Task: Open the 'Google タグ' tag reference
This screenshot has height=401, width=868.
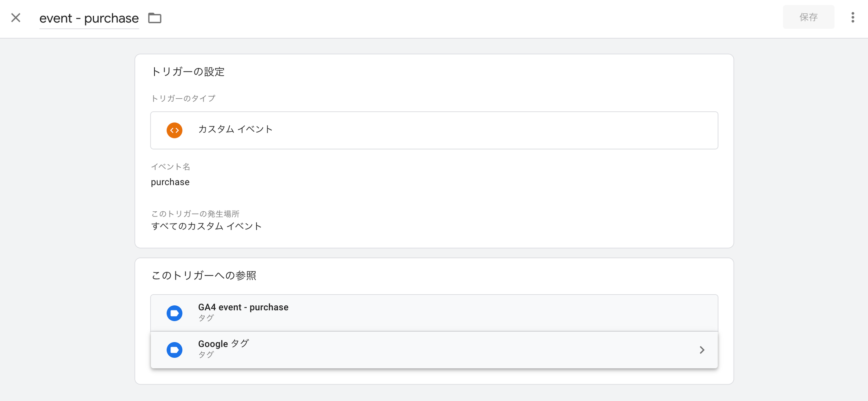Action: pos(434,350)
